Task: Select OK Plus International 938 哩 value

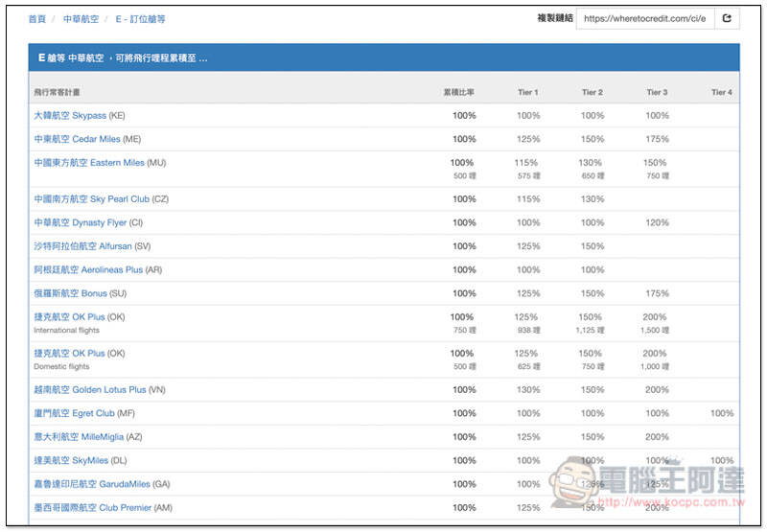Action: pos(529,330)
